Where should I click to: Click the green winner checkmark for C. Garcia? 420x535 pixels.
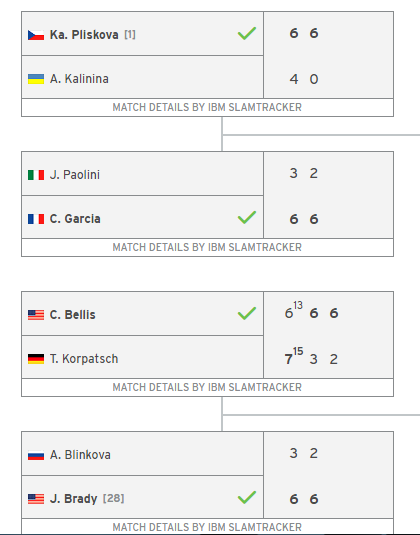pyautogui.click(x=247, y=217)
